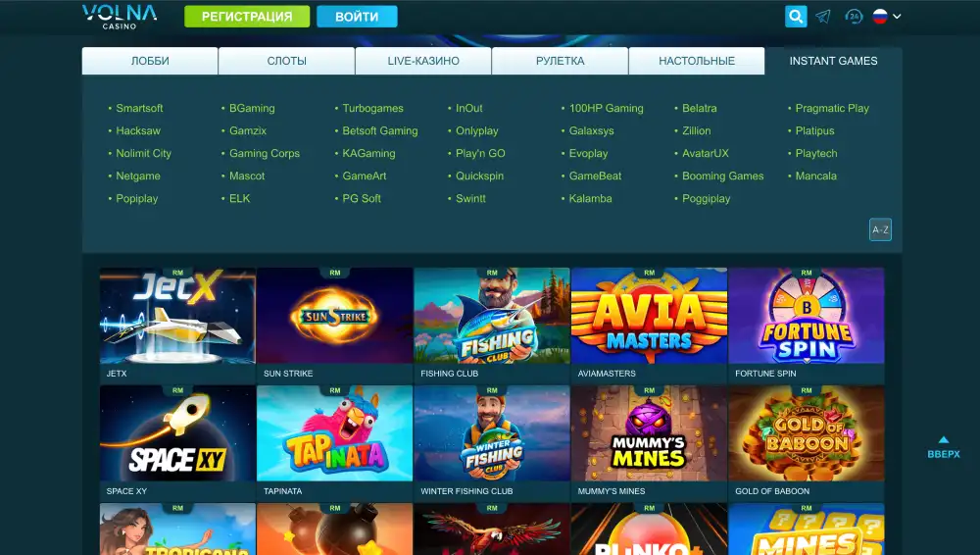Open the 24-hour support icon
Screen dimensions: 980x555
[854, 17]
